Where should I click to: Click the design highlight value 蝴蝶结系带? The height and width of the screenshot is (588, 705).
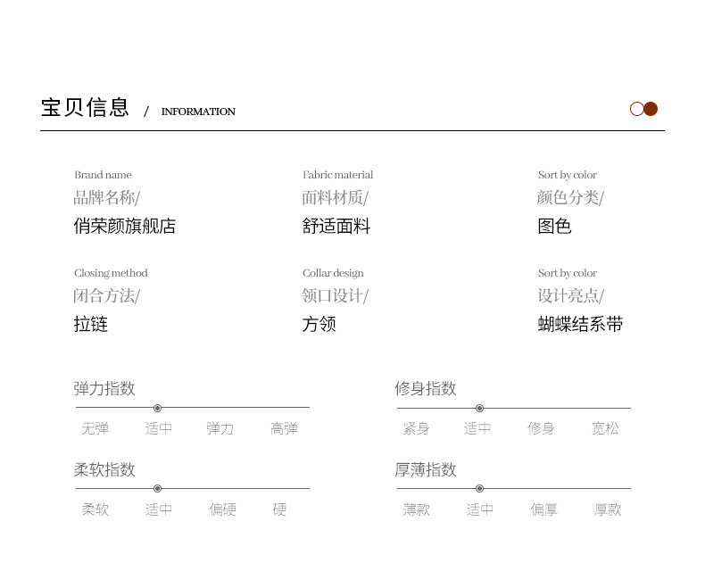(x=580, y=324)
